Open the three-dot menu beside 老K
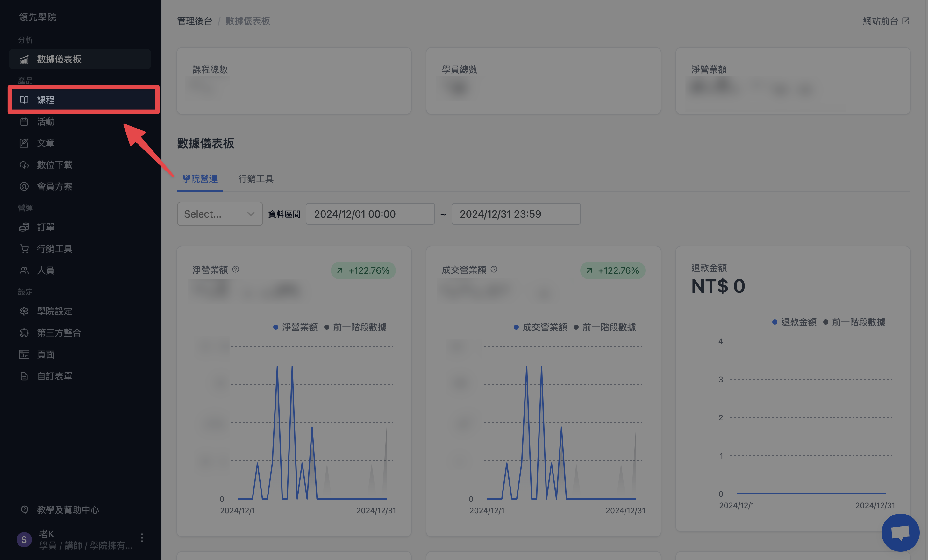Viewport: 928px width, 560px height. point(142,538)
